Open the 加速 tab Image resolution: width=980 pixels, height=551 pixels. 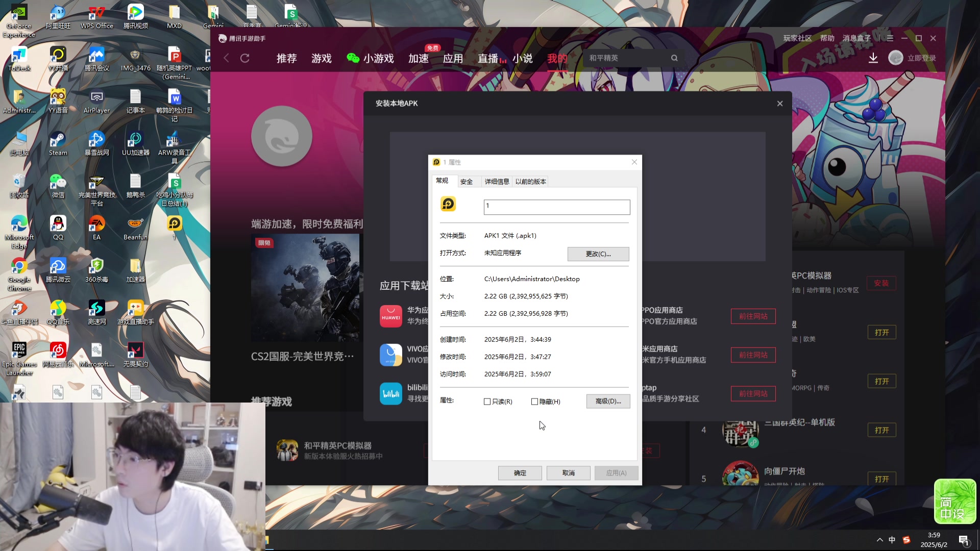point(419,59)
